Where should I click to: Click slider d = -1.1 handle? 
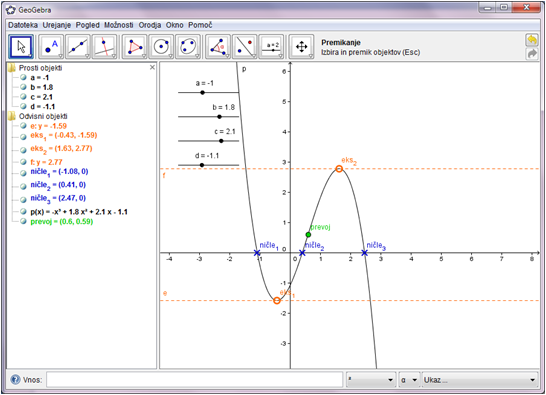click(x=202, y=165)
